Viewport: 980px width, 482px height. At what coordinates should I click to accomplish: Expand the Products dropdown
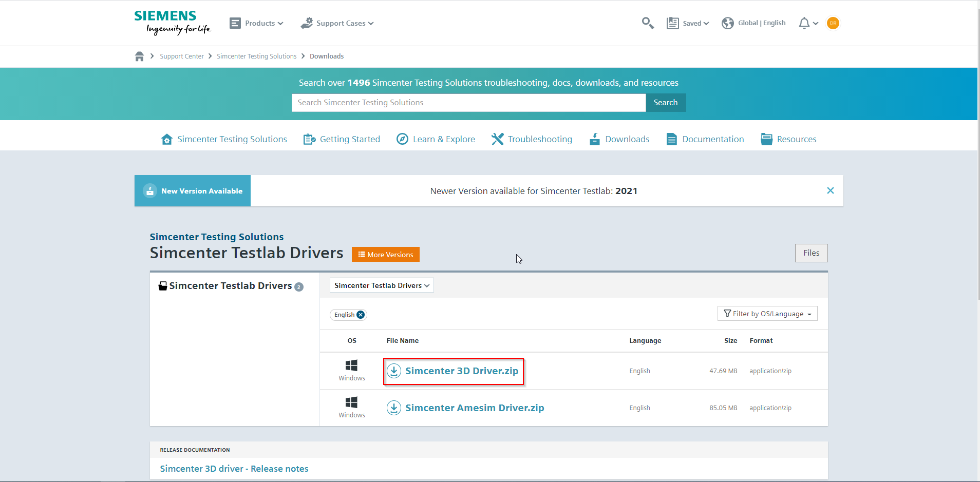[257, 23]
